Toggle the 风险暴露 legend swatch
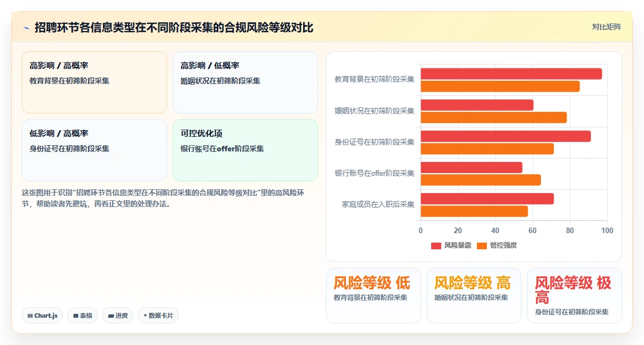The height and width of the screenshot is (345, 644). [x=436, y=245]
